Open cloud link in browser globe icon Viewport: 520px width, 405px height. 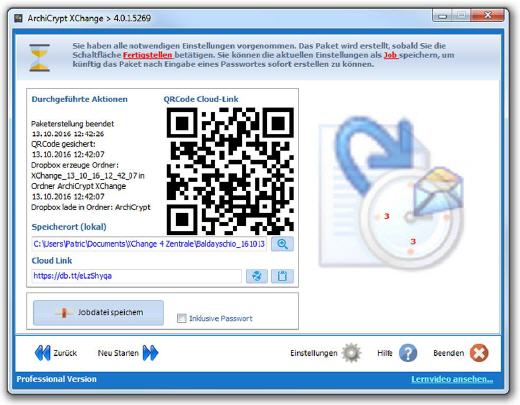(257, 276)
